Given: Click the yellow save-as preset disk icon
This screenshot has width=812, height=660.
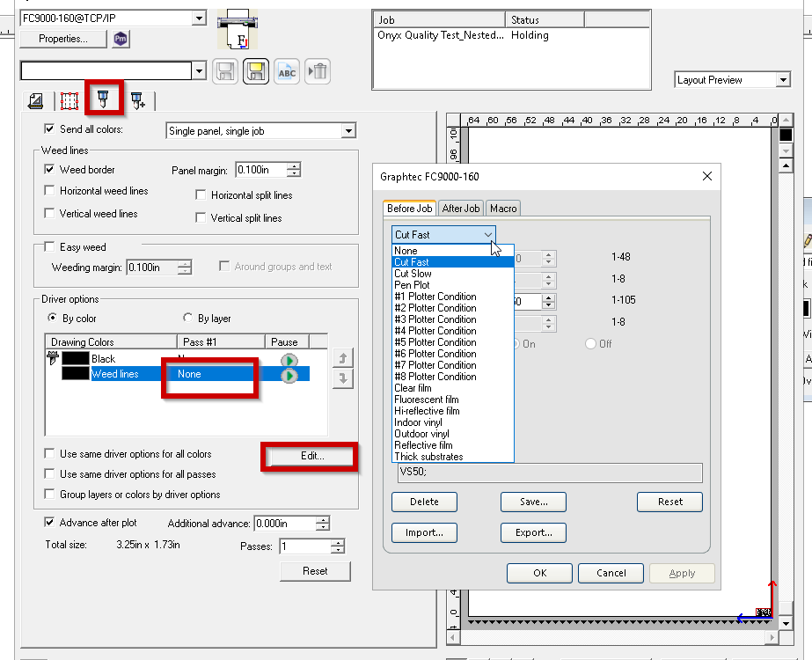Looking at the screenshot, I should 256,71.
